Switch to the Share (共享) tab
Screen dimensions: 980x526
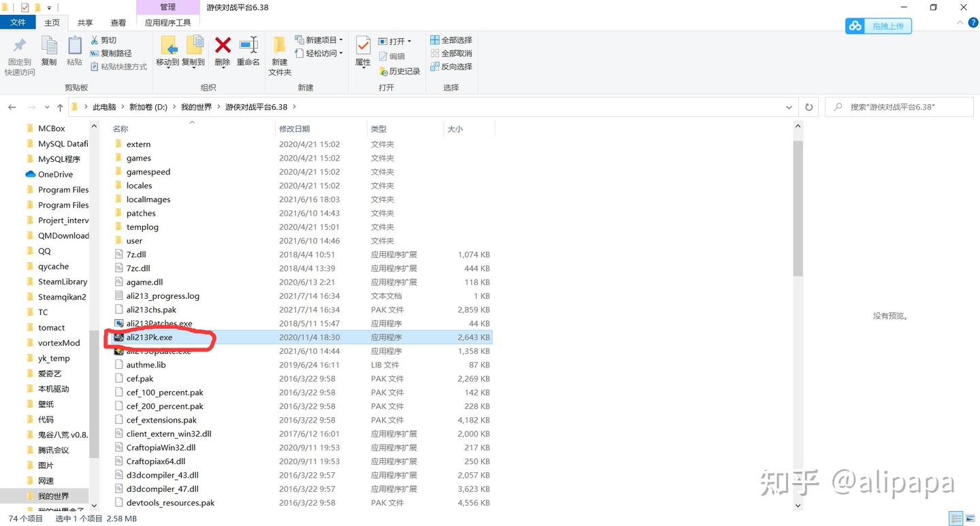pyautogui.click(x=85, y=22)
